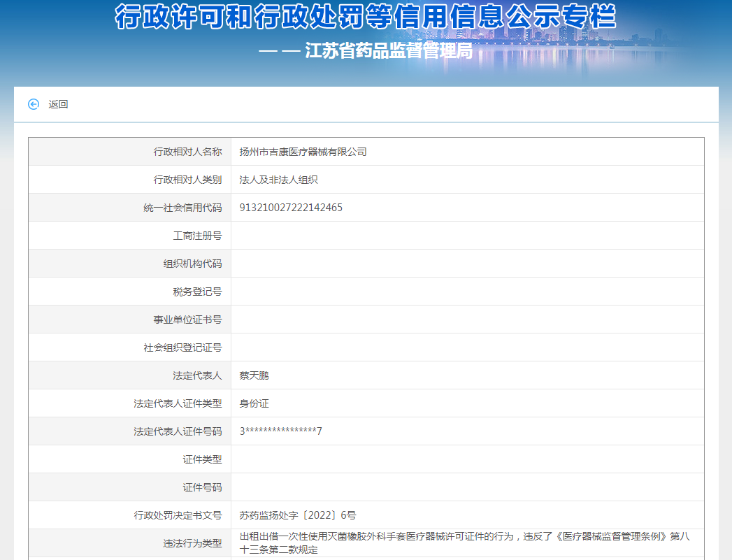Screen dimensions: 732x560
Task: Click the credit code 913210027222142465
Action: pos(291,208)
